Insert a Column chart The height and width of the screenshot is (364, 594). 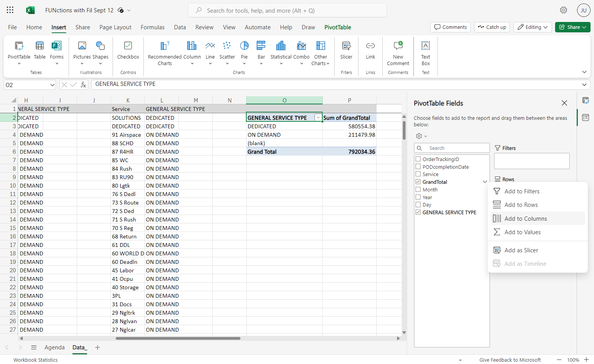[x=192, y=52]
